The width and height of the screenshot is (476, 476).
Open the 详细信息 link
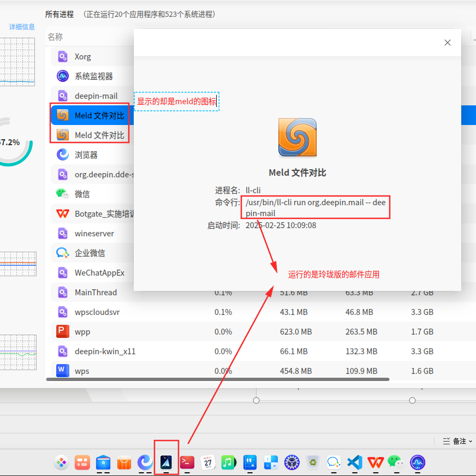click(x=22, y=27)
